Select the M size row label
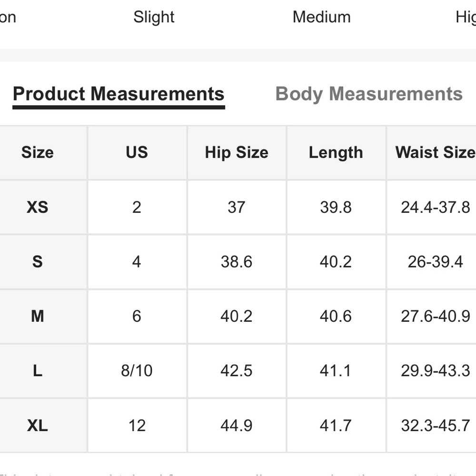The height and width of the screenshot is (476, 476). pos(38,316)
